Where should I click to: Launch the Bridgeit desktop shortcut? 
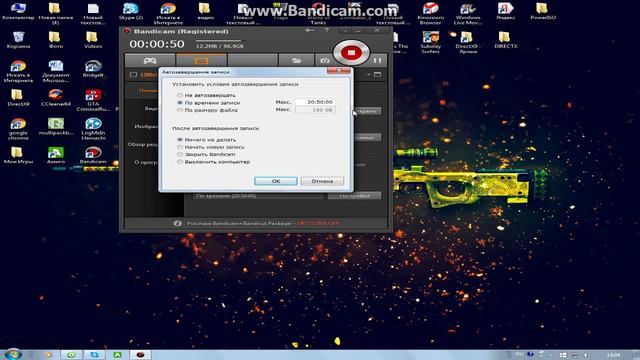point(93,69)
